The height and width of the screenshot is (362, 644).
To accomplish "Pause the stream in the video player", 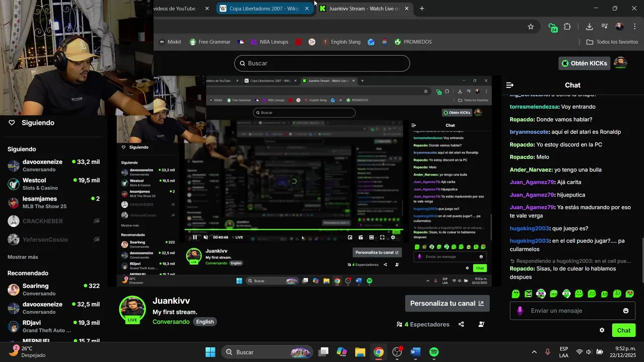I will [x=195, y=237].
